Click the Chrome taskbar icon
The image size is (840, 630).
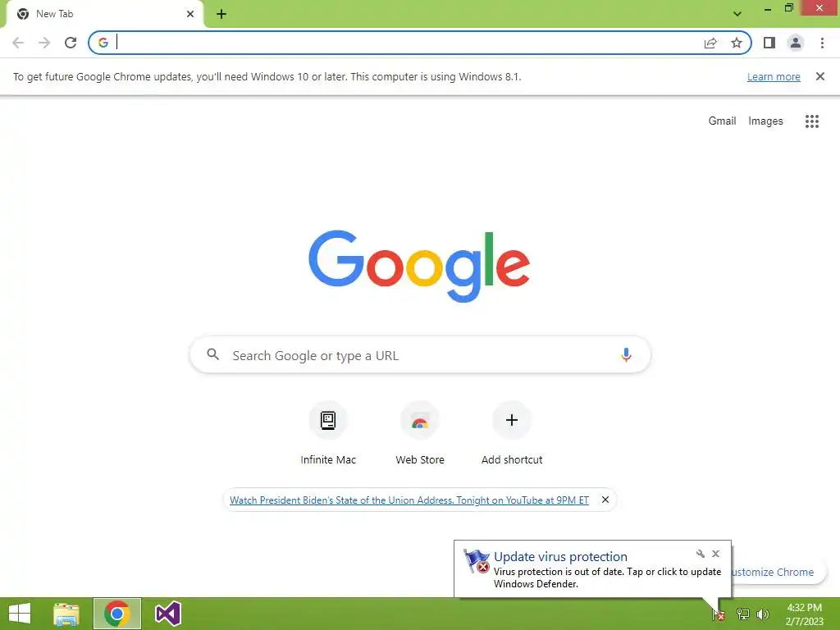[116, 614]
